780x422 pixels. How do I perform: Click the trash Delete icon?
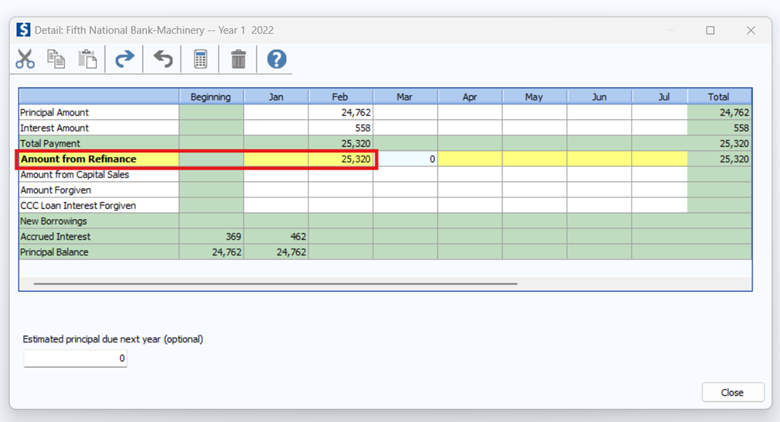click(238, 59)
